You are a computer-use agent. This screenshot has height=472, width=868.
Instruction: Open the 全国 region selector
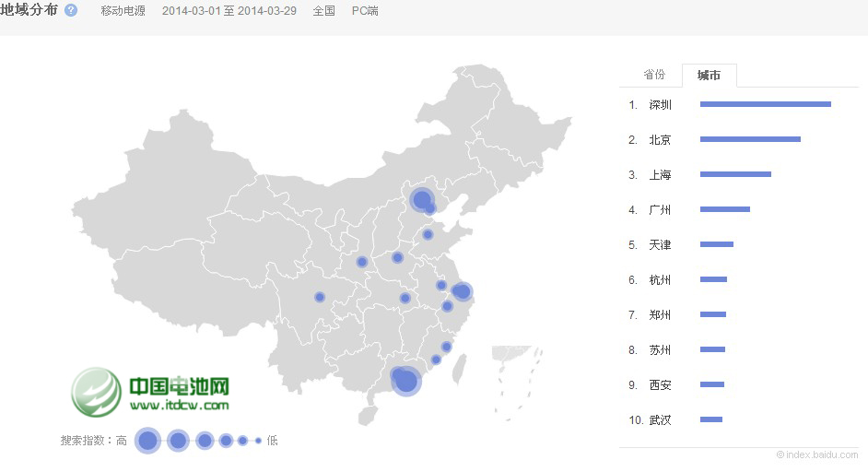323,11
